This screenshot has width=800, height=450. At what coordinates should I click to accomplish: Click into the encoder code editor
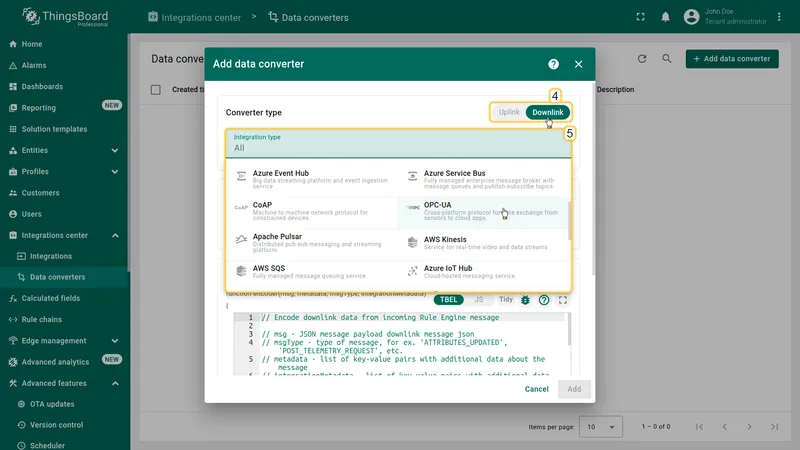point(401,344)
